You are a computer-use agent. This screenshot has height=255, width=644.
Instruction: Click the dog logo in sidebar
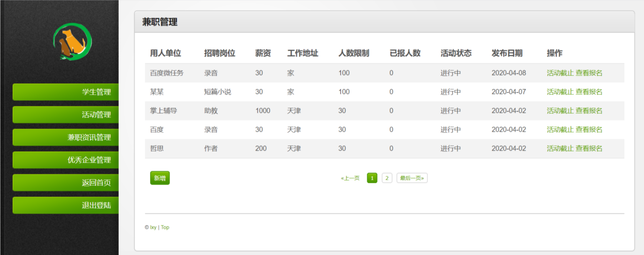coord(73,42)
